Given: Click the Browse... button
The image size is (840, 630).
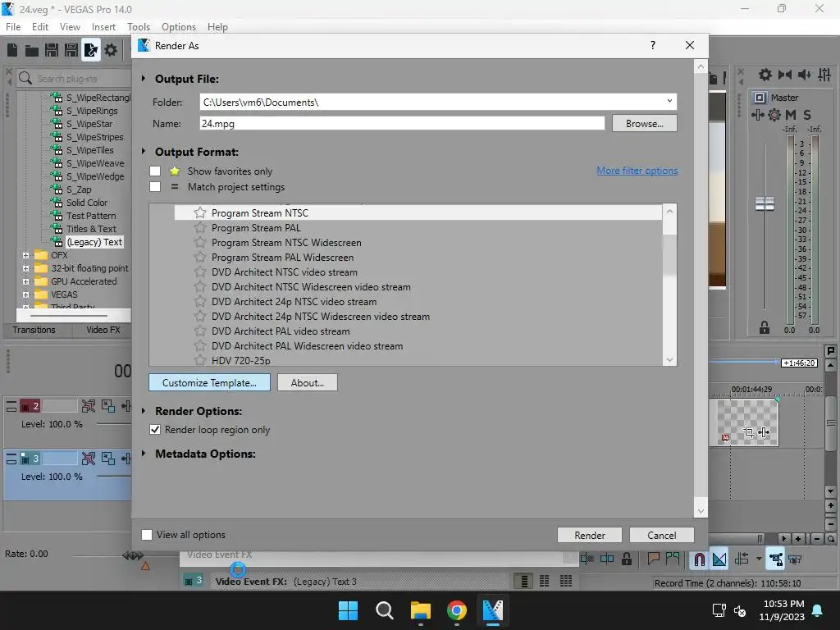Looking at the screenshot, I should (645, 123).
